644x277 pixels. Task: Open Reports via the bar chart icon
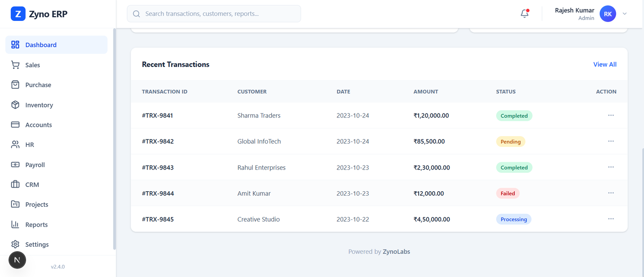pos(15,224)
